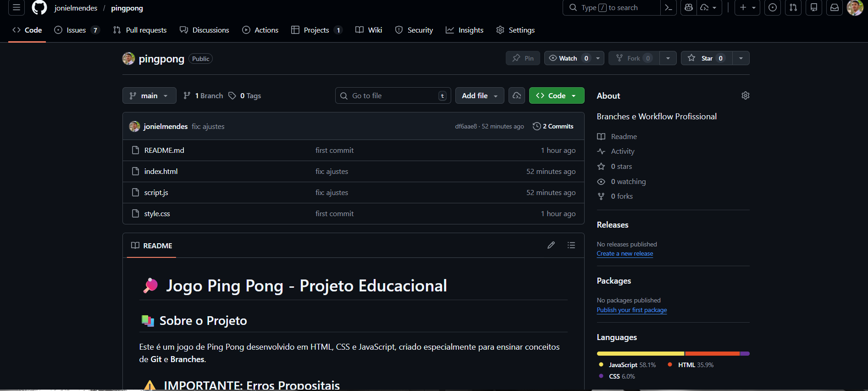The image size is (868, 391).
Task: Open the jonielmendes breadcrumb link
Action: (76, 8)
